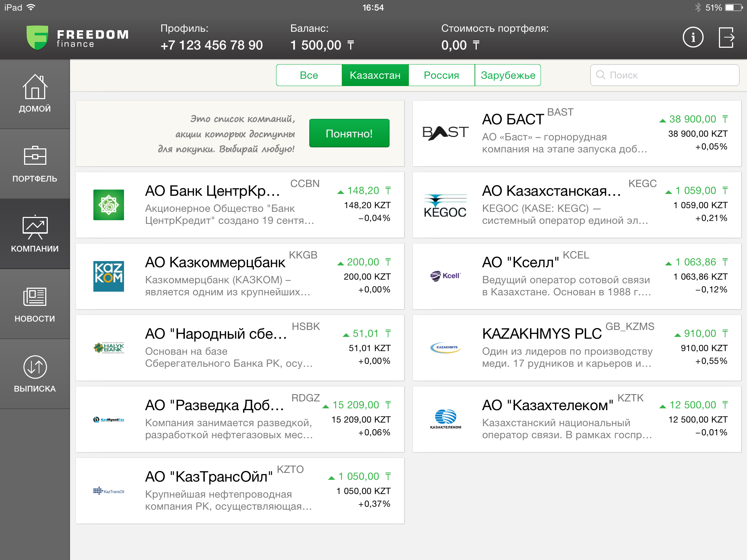Click the Halyk Bank logo
This screenshot has height=560, width=747.
109,347
